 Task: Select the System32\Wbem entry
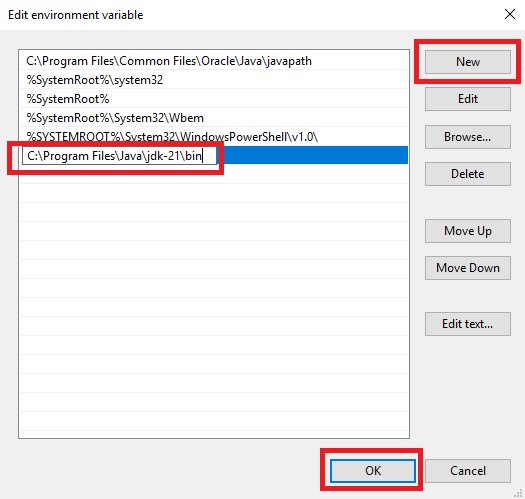coord(214,118)
